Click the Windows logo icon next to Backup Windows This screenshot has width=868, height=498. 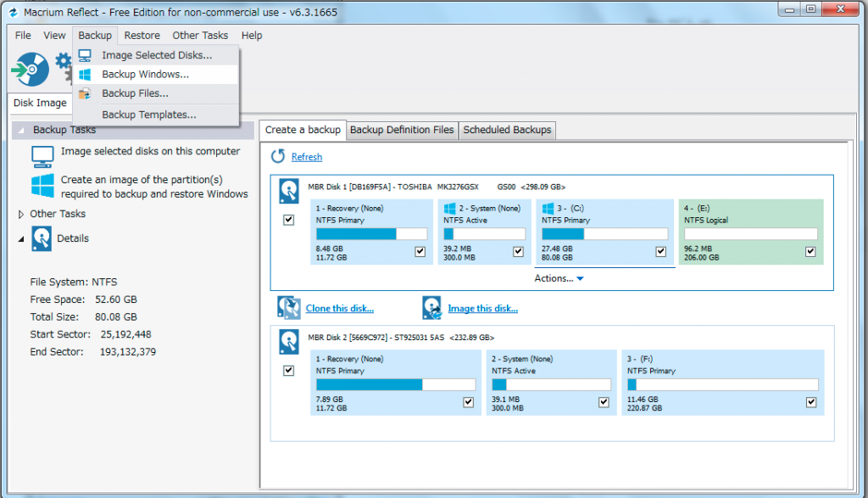click(85, 74)
